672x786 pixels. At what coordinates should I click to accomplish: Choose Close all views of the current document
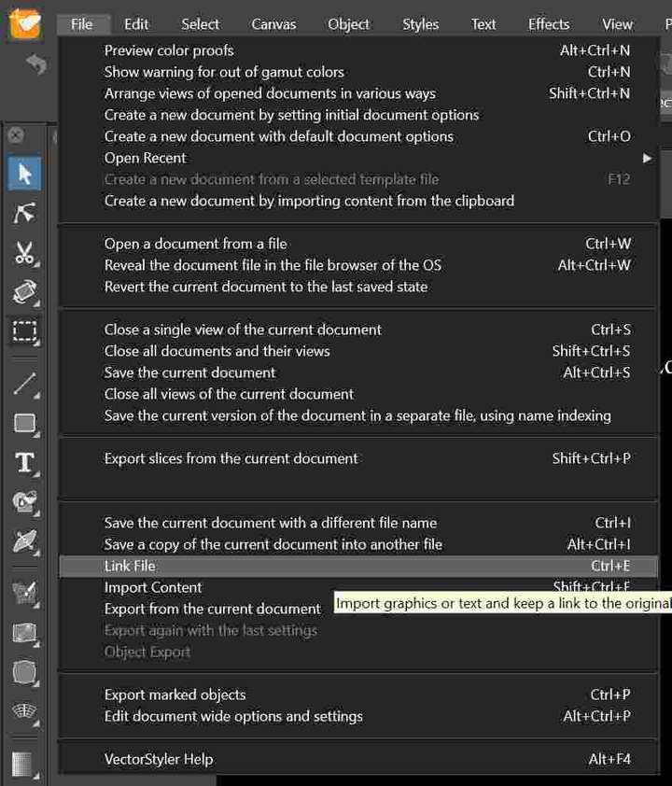click(358, 395)
